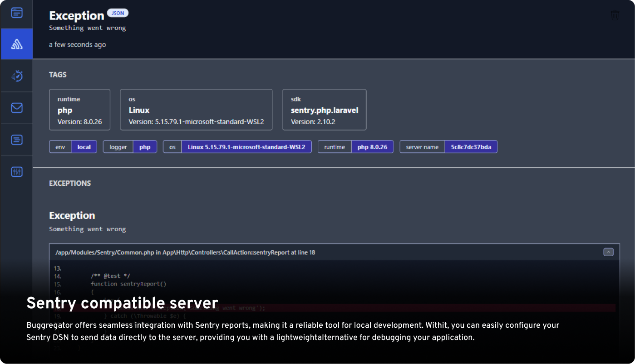The width and height of the screenshot is (635, 364).
Task: Open the Profiler stopwatch panel
Action: (x=16, y=76)
